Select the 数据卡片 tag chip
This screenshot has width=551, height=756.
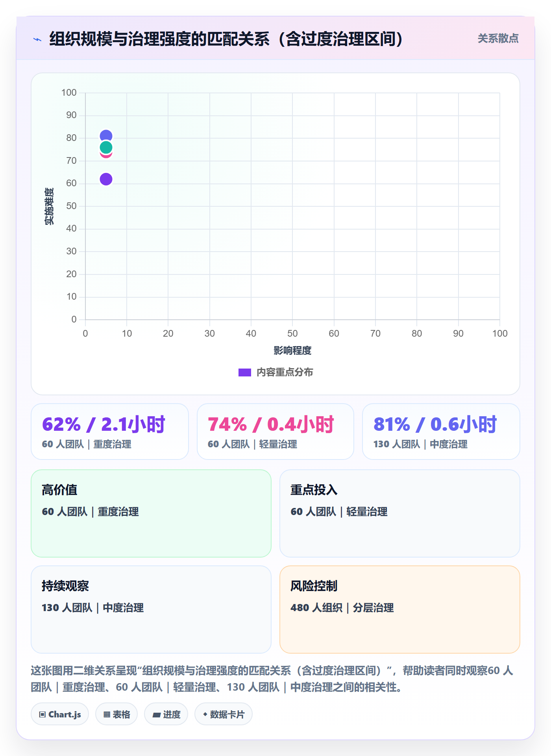point(224,714)
